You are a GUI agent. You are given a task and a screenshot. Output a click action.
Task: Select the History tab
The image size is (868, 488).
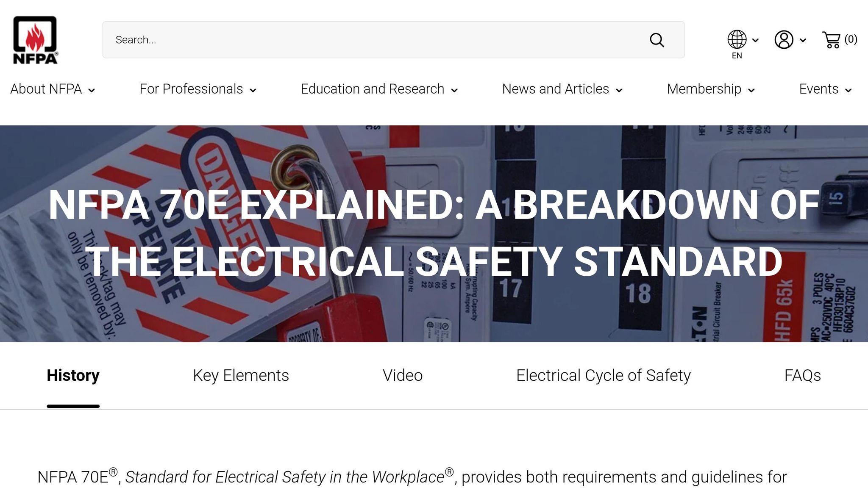[x=73, y=375]
